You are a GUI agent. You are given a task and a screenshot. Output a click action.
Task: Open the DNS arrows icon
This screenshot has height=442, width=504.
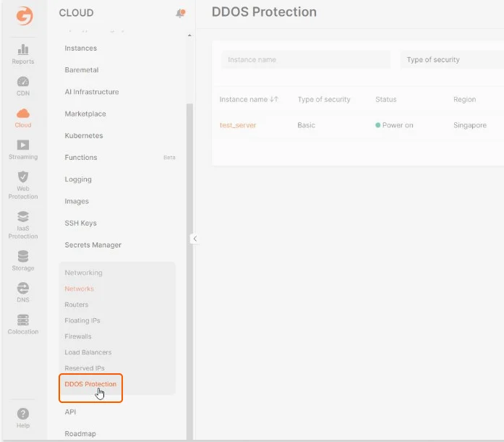pyautogui.click(x=23, y=288)
